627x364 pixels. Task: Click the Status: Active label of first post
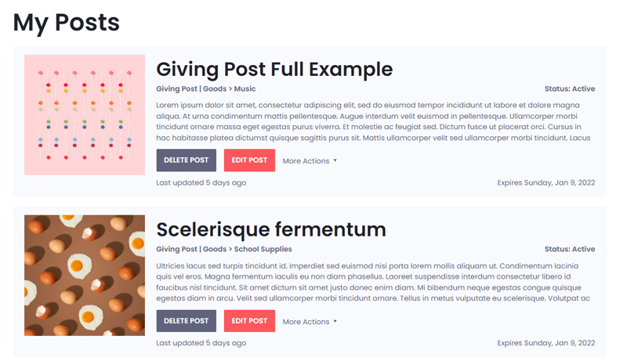click(570, 88)
